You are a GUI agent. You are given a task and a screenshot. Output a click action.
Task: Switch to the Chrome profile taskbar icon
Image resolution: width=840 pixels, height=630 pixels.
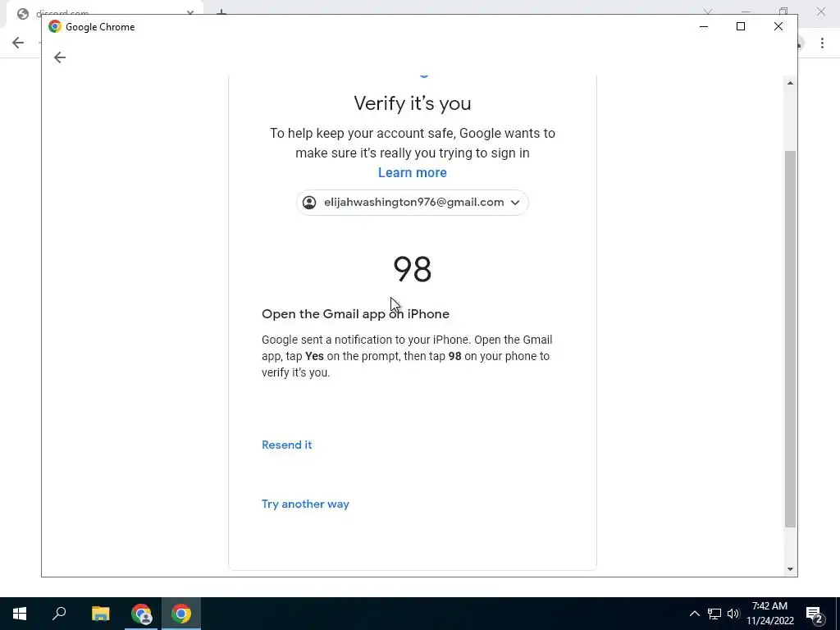(141, 614)
